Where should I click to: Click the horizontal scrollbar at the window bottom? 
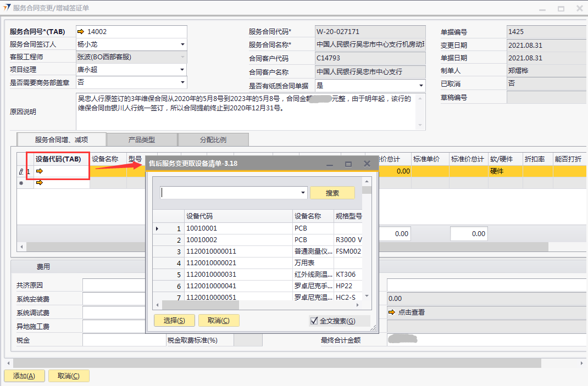275,363
